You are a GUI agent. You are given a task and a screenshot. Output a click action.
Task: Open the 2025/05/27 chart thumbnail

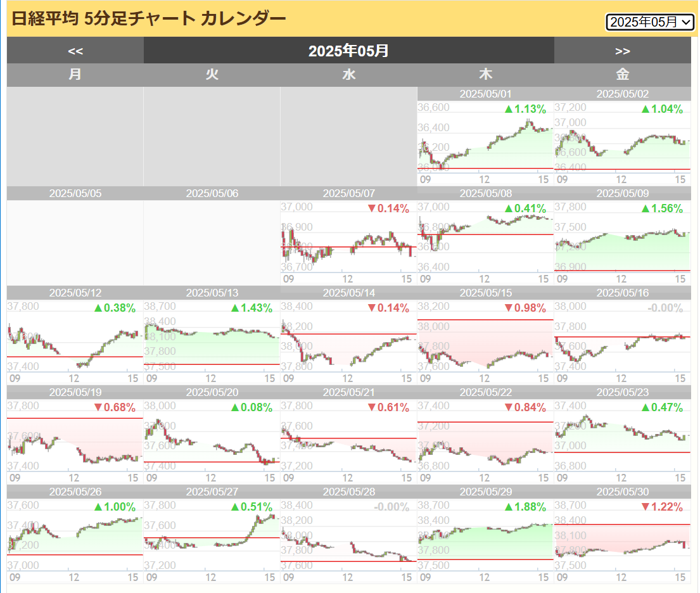pyautogui.click(x=212, y=541)
